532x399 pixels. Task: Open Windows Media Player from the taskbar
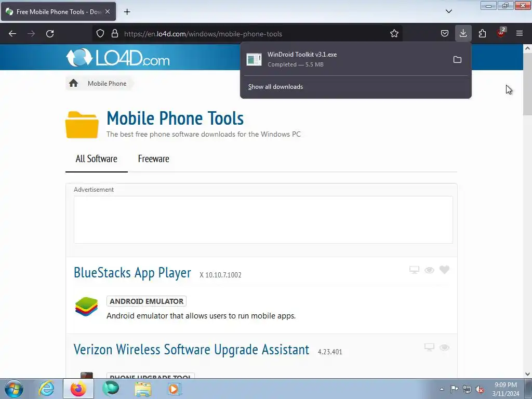[x=175, y=389]
